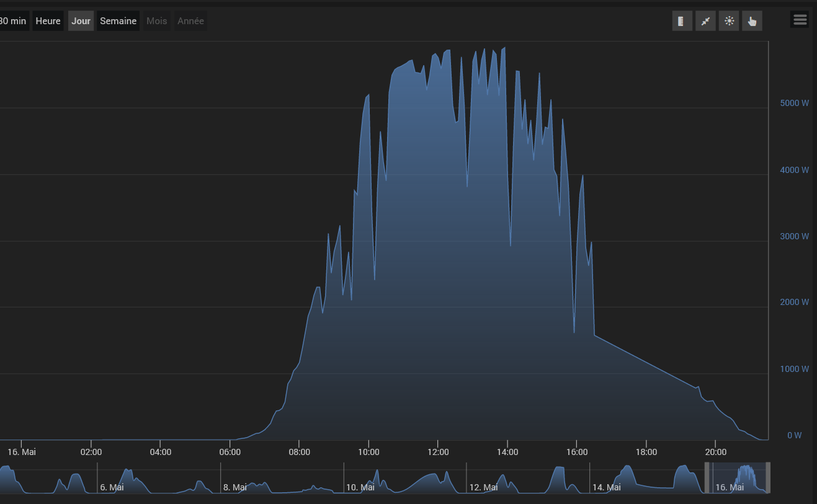Click the 5000 W axis label

pyautogui.click(x=794, y=103)
